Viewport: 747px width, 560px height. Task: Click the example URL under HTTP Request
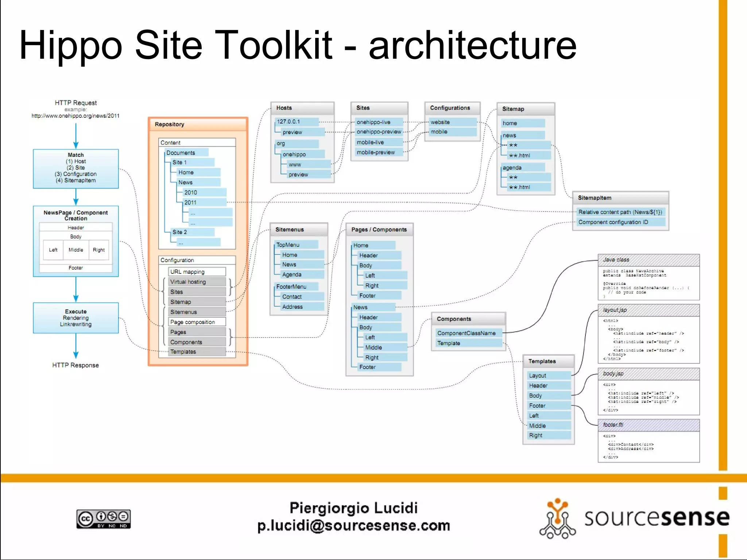tap(76, 116)
